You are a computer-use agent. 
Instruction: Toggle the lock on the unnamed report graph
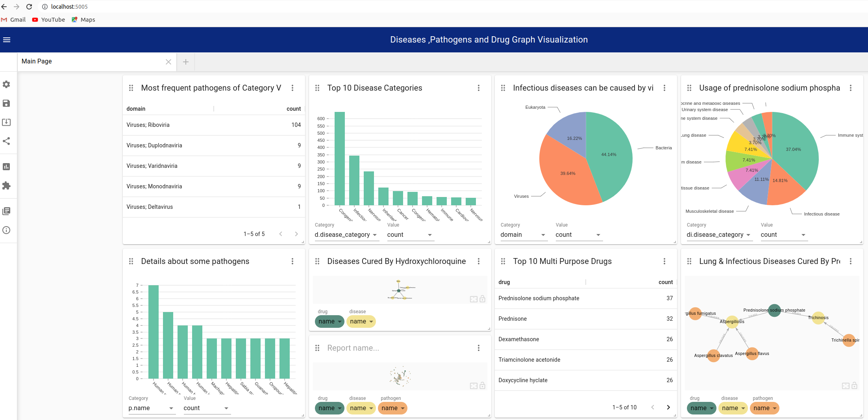[x=483, y=386]
